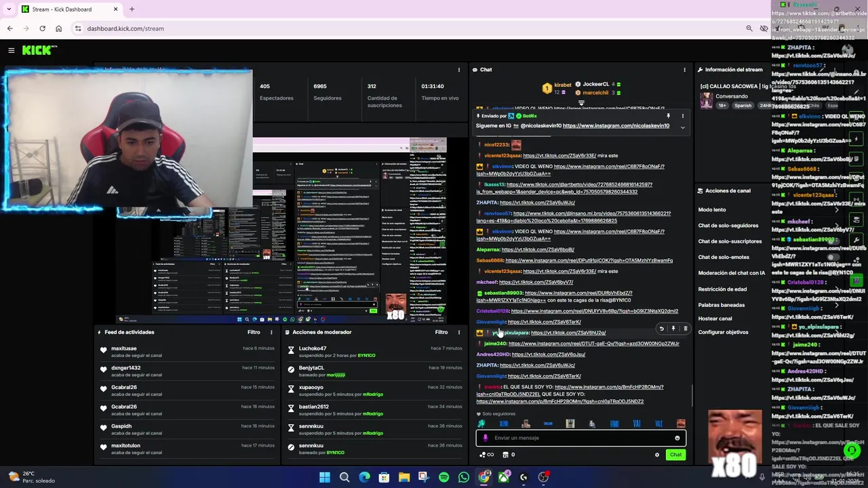Delete yo_elpixulapara's chat message

[x=685, y=329]
